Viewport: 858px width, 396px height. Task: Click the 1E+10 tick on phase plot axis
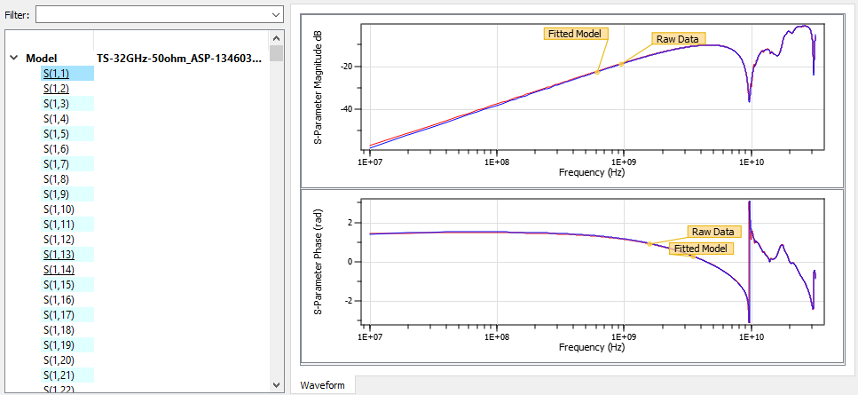751,336
